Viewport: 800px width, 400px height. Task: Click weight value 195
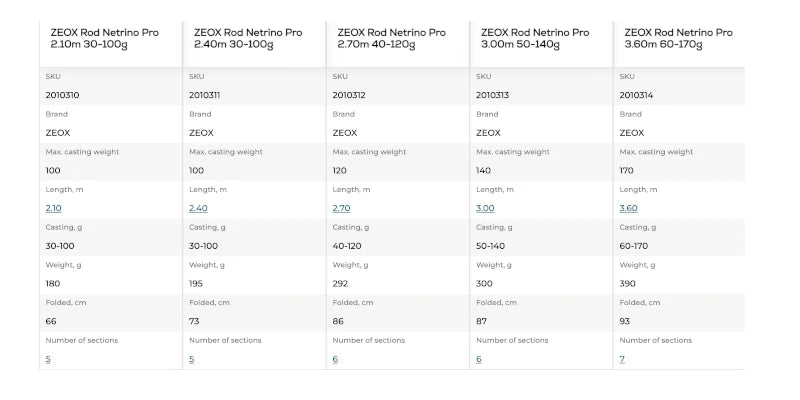[x=196, y=284]
